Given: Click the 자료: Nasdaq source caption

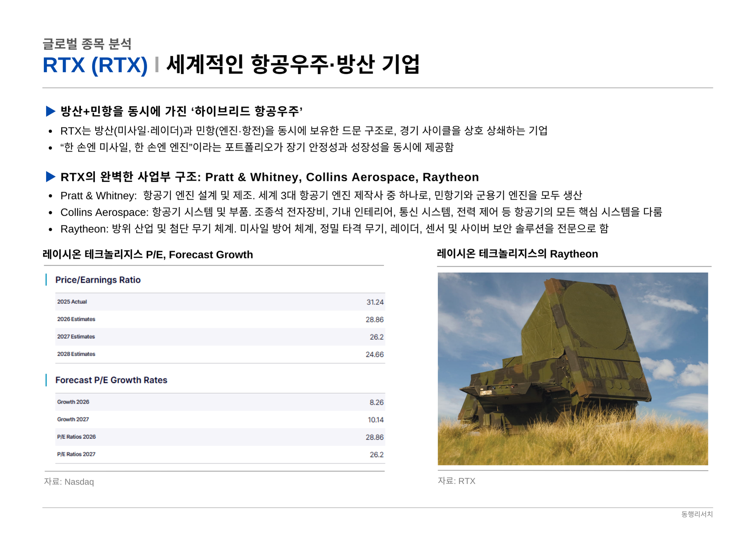Looking at the screenshot, I should point(69,482).
